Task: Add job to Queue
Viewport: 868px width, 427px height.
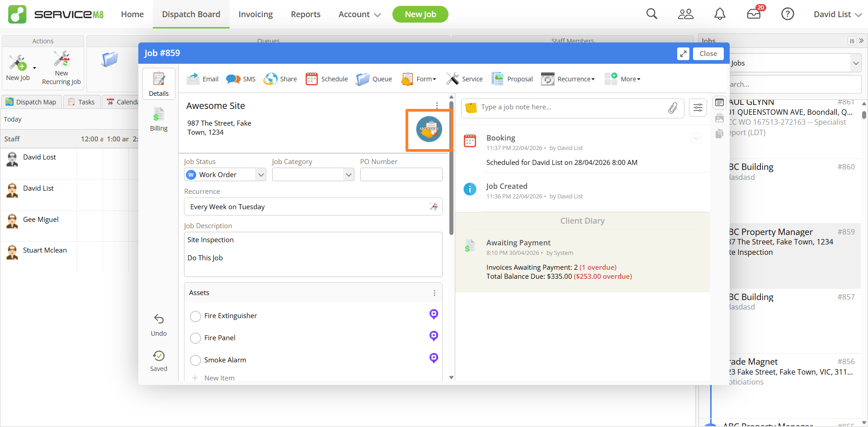Action: (374, 79)
